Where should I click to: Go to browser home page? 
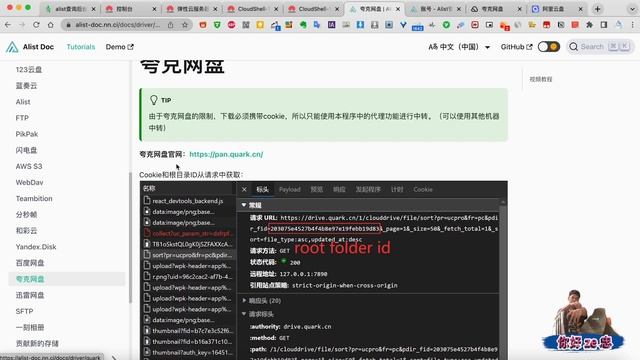pos(51,25)
